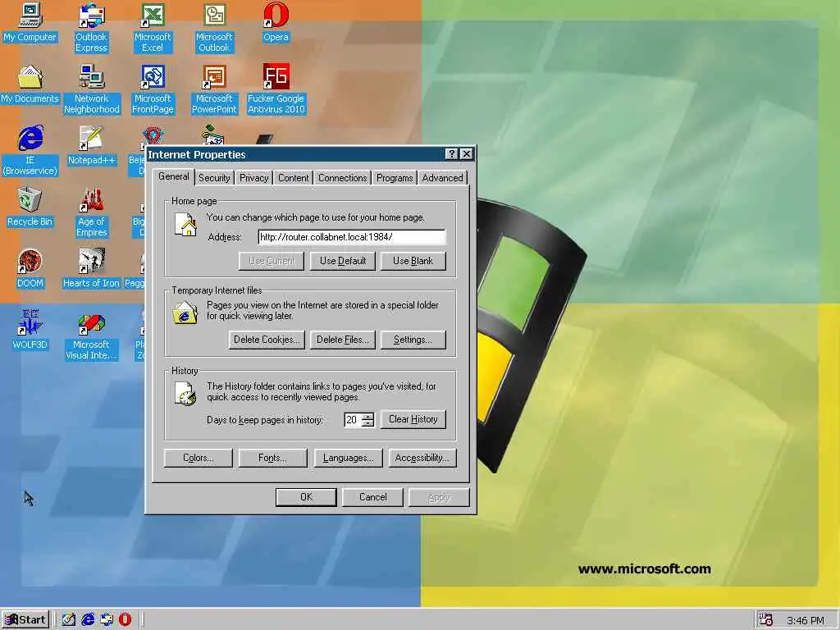Switch to the Privacy tab

point(254,178)
